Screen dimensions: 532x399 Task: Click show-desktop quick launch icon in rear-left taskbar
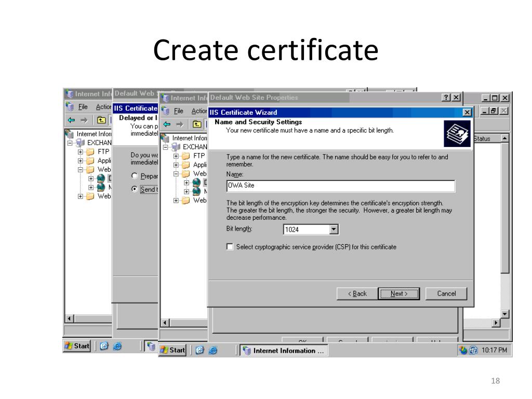click(x=104, y=346)
